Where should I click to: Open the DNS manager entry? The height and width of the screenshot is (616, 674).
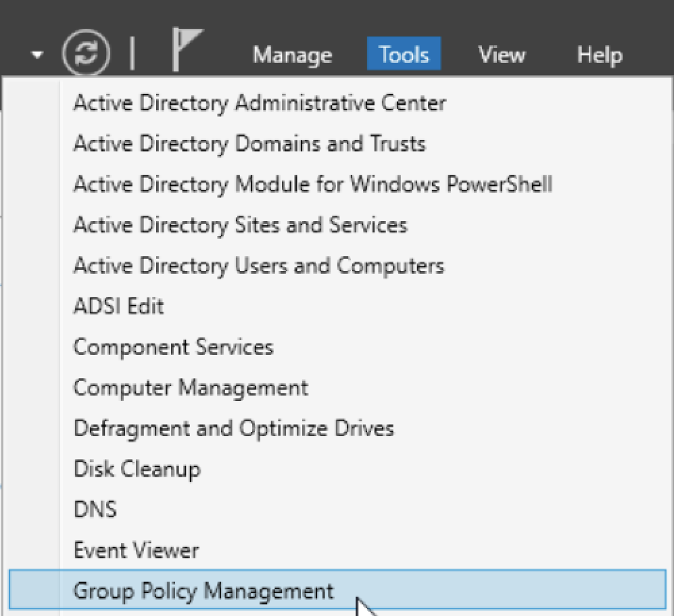337,509
